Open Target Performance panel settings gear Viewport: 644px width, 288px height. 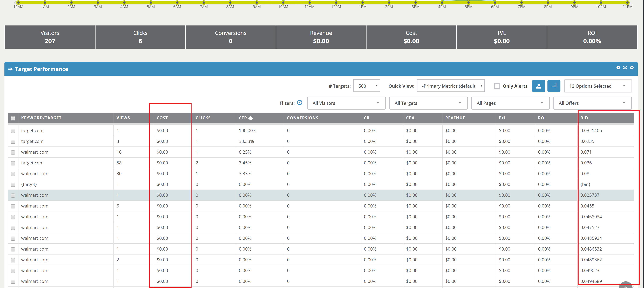pos(618,68)
